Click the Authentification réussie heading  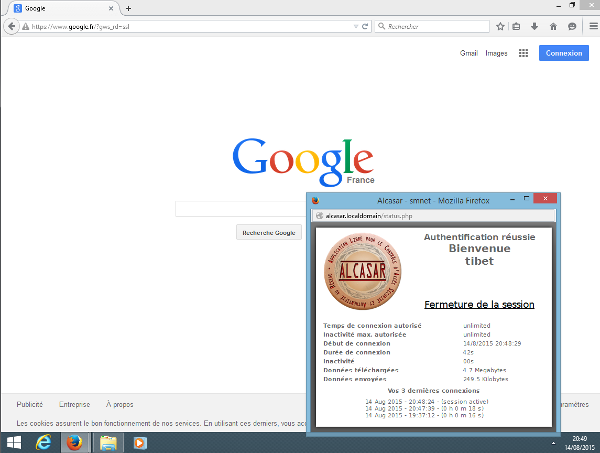point(479,237)
